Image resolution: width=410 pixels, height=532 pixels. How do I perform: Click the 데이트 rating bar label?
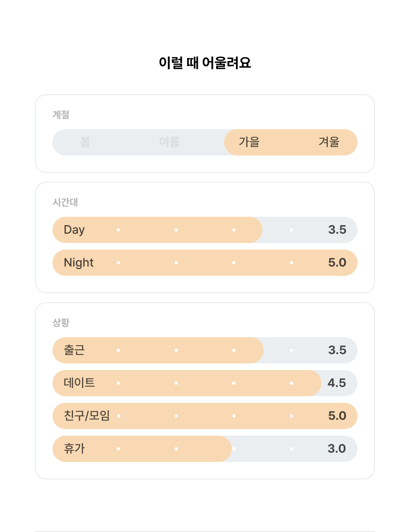coord(79,383)
